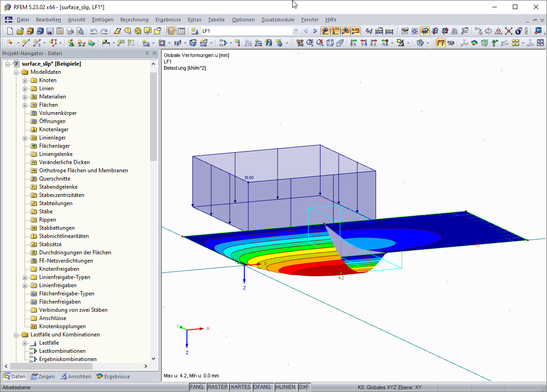This screenshot has height=392, width=547.
Task: Expand the Knoten tree node
Action: [x=25, y=80]
